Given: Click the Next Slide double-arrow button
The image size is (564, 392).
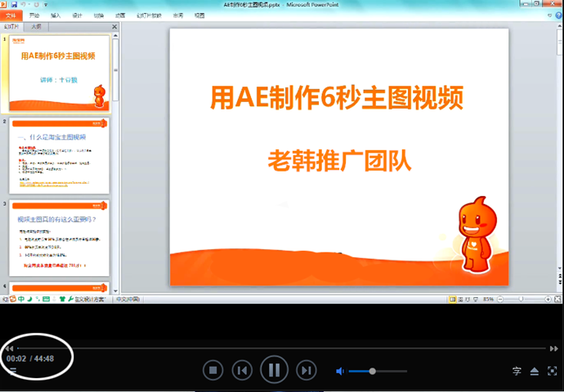Looking at the screenshot, I should tap(560, 282).
